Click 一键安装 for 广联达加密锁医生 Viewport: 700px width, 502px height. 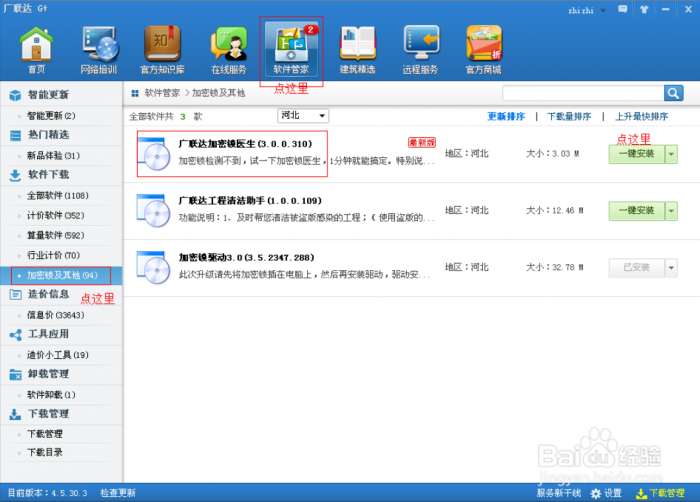636,154
